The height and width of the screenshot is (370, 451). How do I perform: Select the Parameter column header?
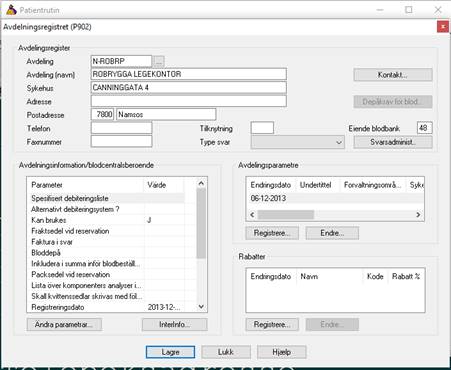[86, 185]
